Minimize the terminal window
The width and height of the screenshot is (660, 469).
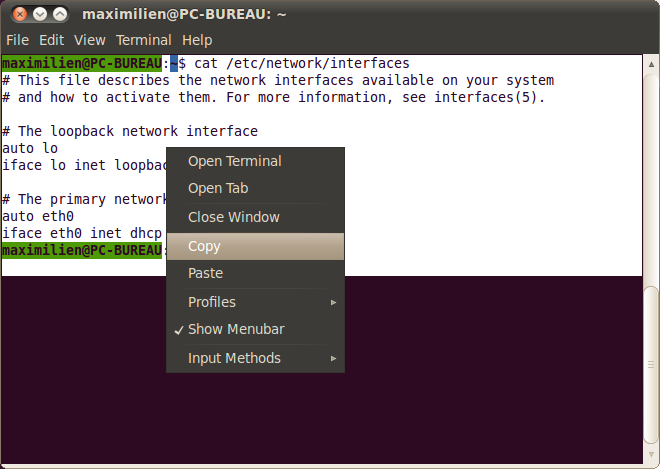(x=38, y=15)
